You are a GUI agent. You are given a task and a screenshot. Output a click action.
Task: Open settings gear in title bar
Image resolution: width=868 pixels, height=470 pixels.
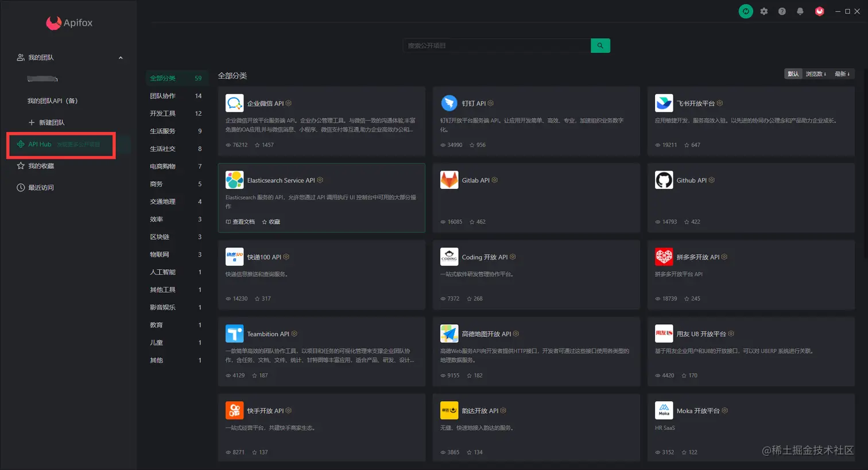(x=764, y=11)
